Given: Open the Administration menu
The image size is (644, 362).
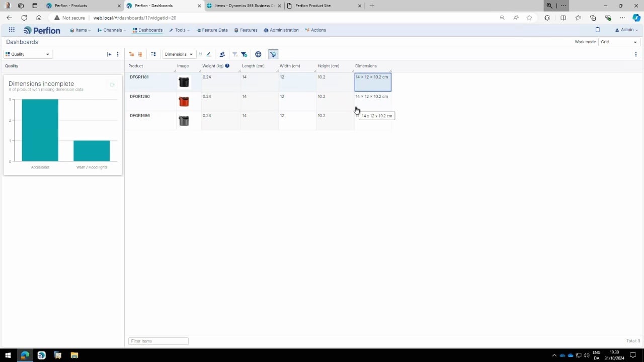Looking at the screenshot, I should (x=281, y=30).
